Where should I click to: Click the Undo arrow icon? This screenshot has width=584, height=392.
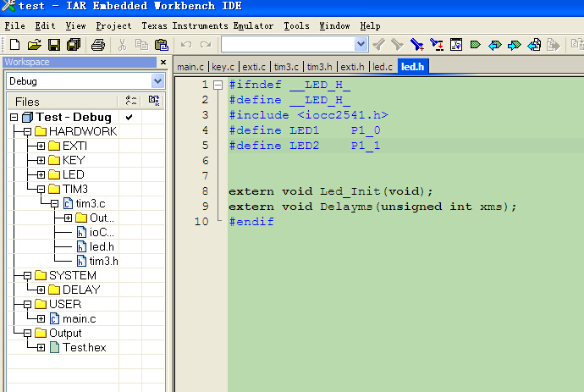click(186, 45)
